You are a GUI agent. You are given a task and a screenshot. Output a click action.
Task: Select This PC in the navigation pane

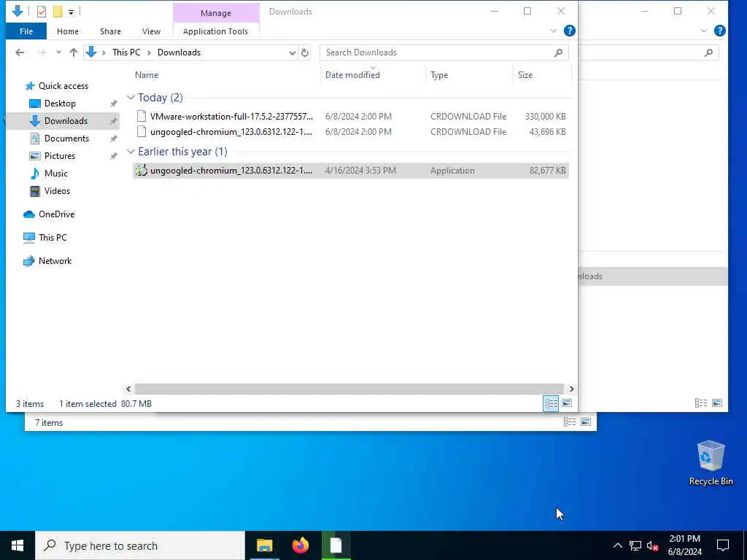tap(53, 238)
